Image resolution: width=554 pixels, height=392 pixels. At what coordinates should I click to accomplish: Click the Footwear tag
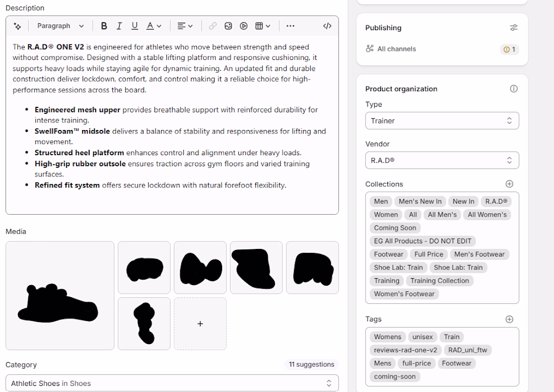coord(456,363)
